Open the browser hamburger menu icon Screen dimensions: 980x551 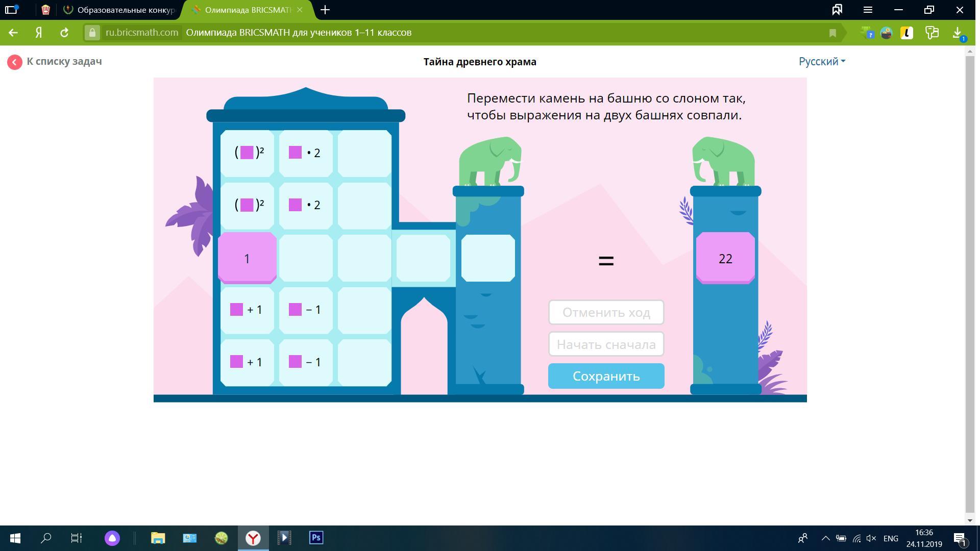(x=868, y=10)
